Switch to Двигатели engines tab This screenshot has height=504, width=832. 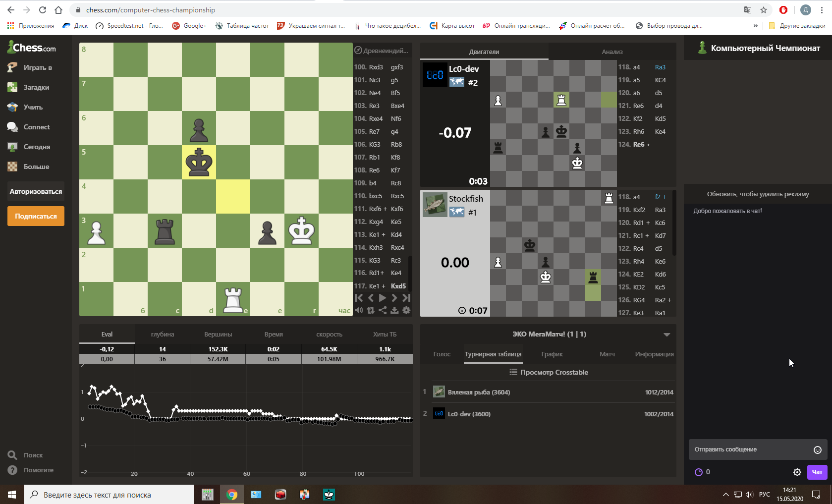point(484,52)
